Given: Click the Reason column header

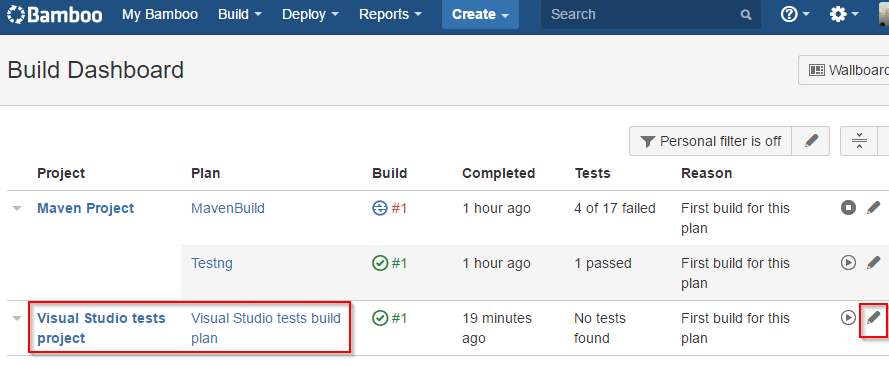Looking at the screenshot, I should click(x=706, y=173).
